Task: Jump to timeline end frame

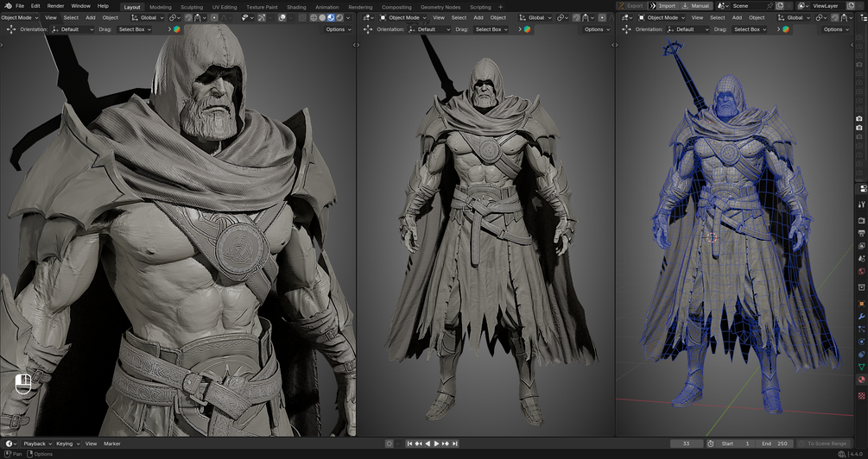Action: [454, 443]
